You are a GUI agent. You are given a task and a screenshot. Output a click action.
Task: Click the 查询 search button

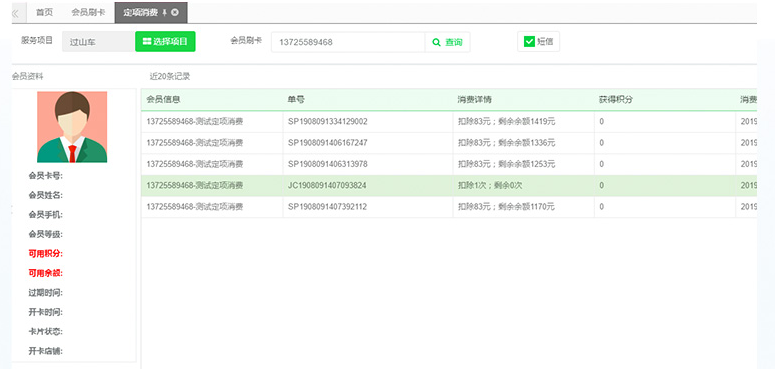point(447,42)
